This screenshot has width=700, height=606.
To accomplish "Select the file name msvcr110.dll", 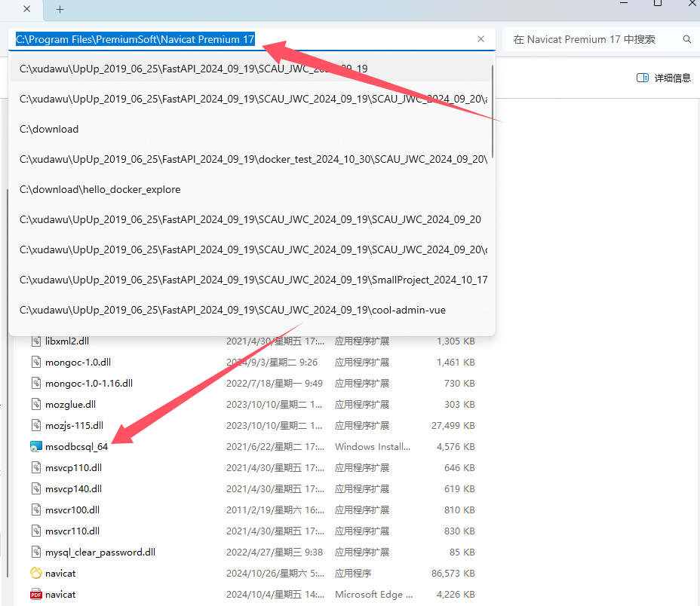I will tap(72, 531).
